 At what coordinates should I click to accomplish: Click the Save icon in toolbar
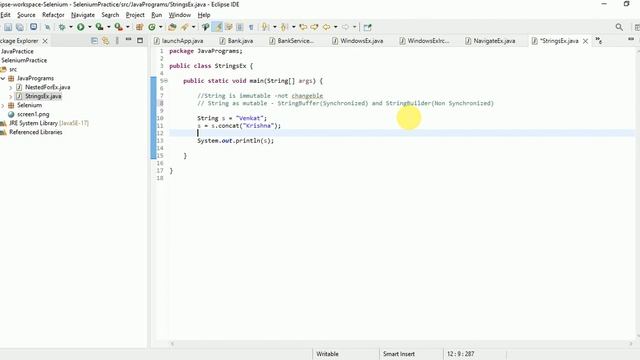(x=8, y=27)
